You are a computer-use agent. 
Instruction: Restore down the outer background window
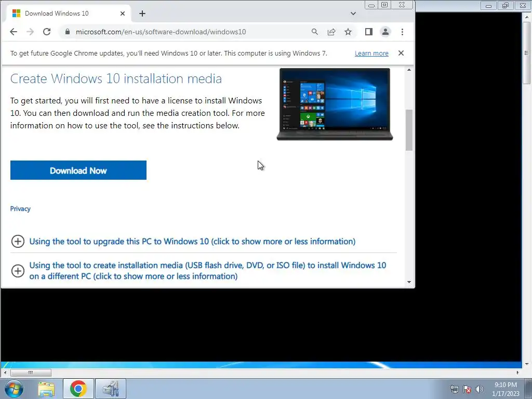coord(506,5)
